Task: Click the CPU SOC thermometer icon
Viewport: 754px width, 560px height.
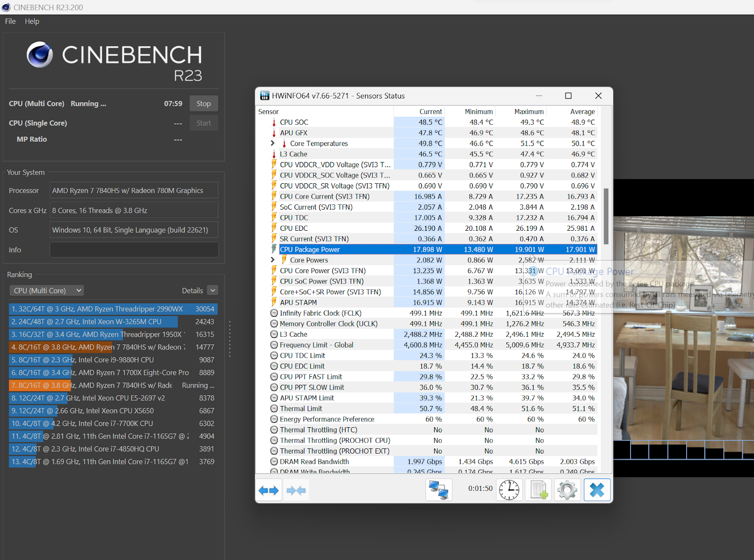Action: tap(274, 122)
